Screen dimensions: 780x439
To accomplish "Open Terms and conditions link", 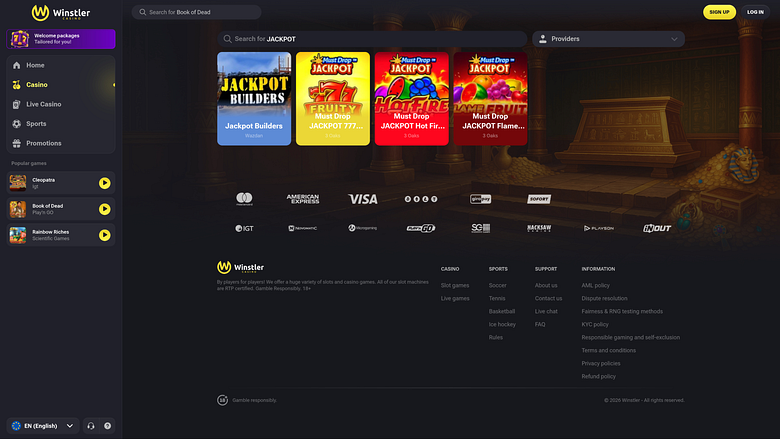I will (x=608, y=350).
